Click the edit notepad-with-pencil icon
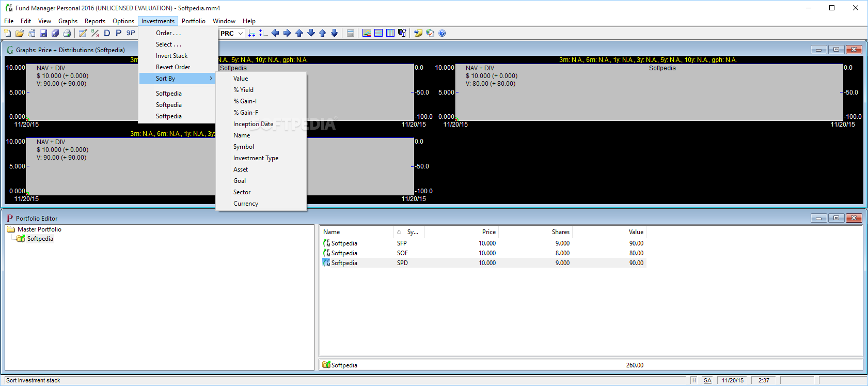Screen dimensions: 868x386 83,33
